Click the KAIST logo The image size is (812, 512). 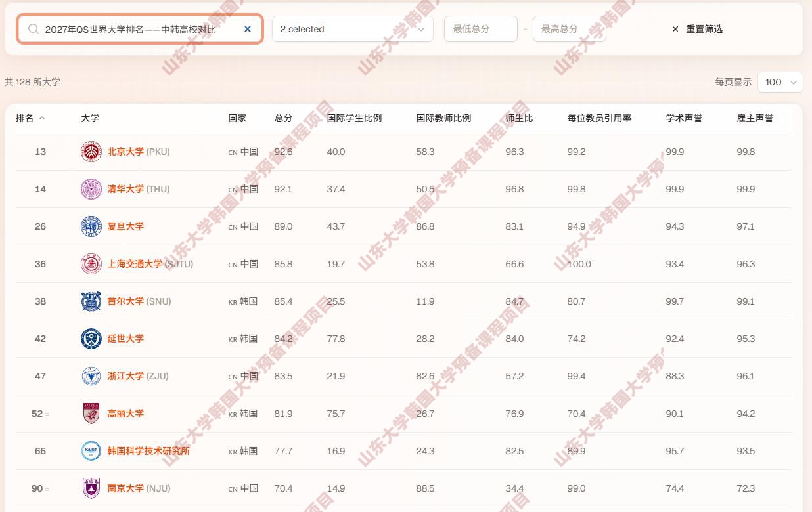[x=91, y=451]
